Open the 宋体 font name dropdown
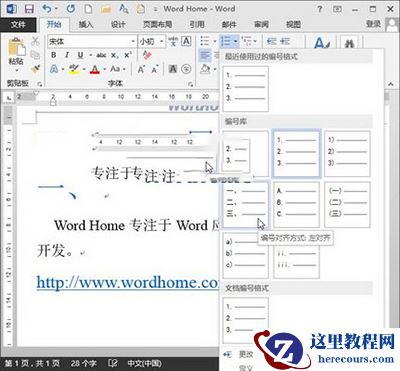Screen dimensions: 400x371 coord(133,41)
